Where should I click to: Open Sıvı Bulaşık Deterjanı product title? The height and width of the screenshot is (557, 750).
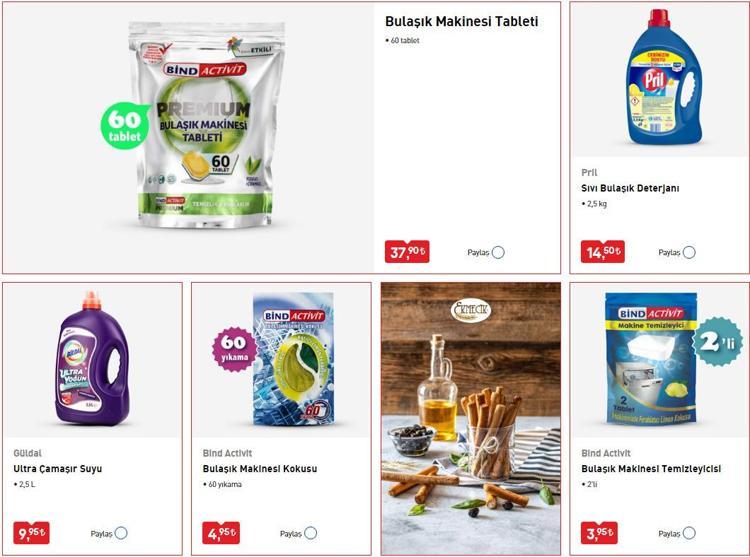[630, 188]
